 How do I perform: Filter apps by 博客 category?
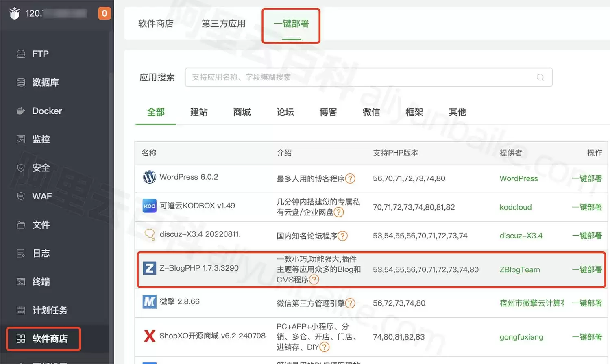click(x=328, y=112)
